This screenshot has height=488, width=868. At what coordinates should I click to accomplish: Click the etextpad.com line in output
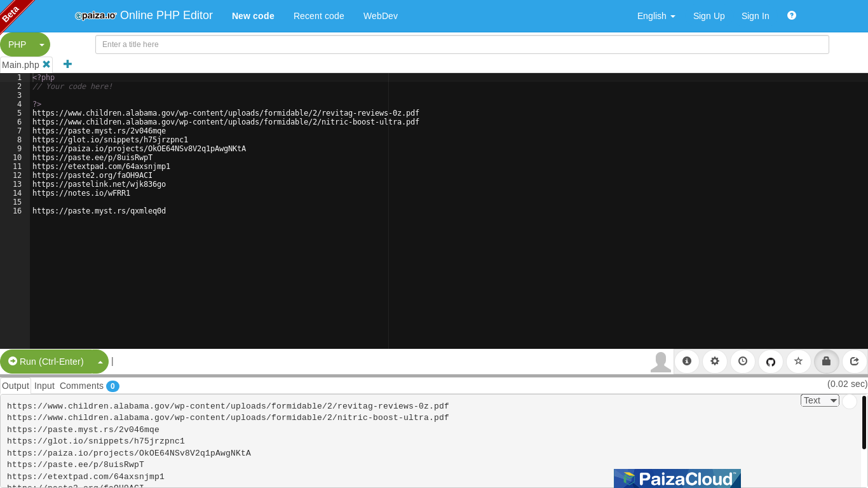point(86,477)
